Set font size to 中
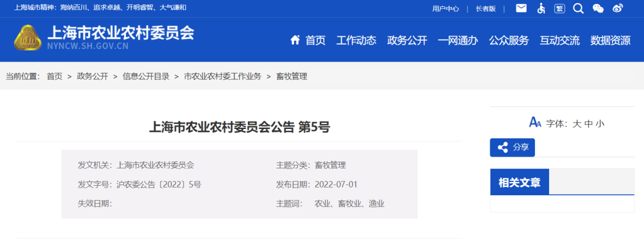The image size is (644, 243). point(588,124)
